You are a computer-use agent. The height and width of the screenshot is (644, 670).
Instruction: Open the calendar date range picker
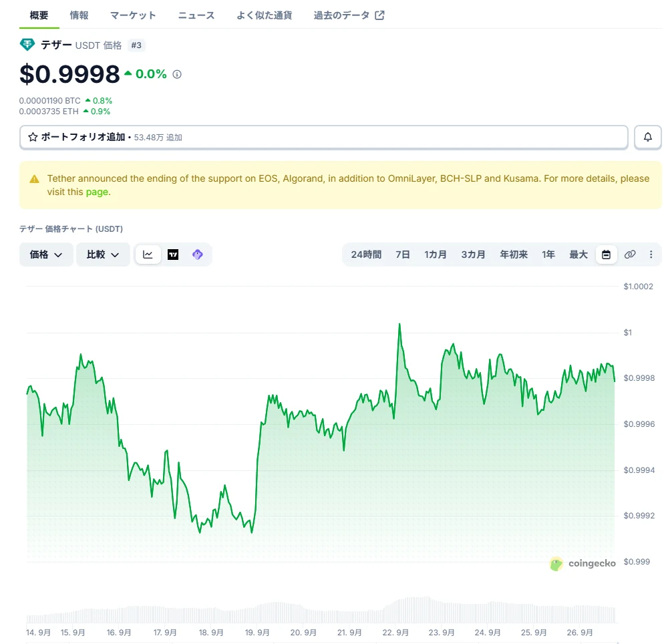click(606, 255)
